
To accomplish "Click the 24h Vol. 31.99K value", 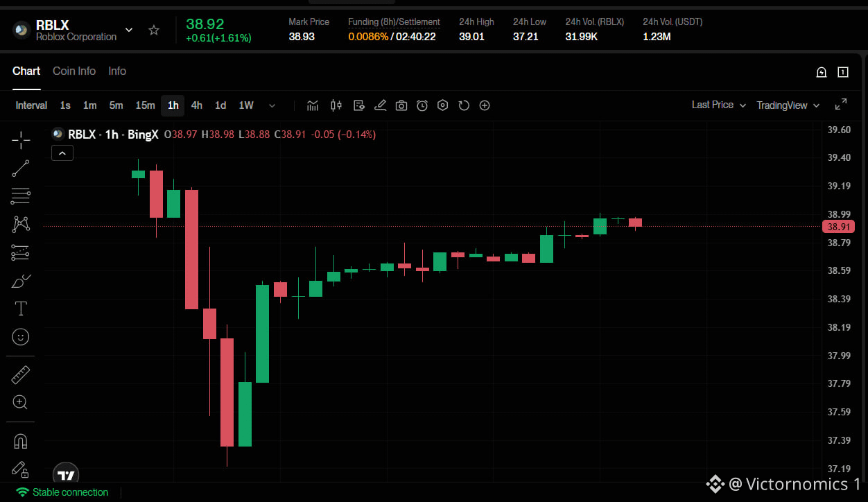I will 582,37.
